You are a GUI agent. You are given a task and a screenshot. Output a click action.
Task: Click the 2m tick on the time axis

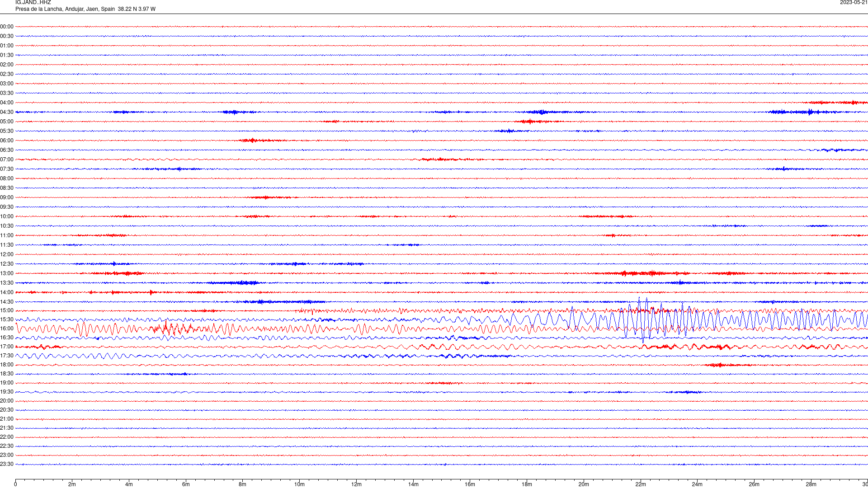72,484
